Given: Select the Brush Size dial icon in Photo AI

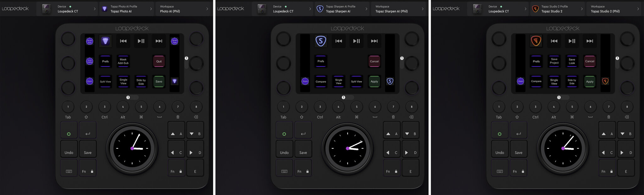Looking at the screenshot, I should click(x=90, y=41).
